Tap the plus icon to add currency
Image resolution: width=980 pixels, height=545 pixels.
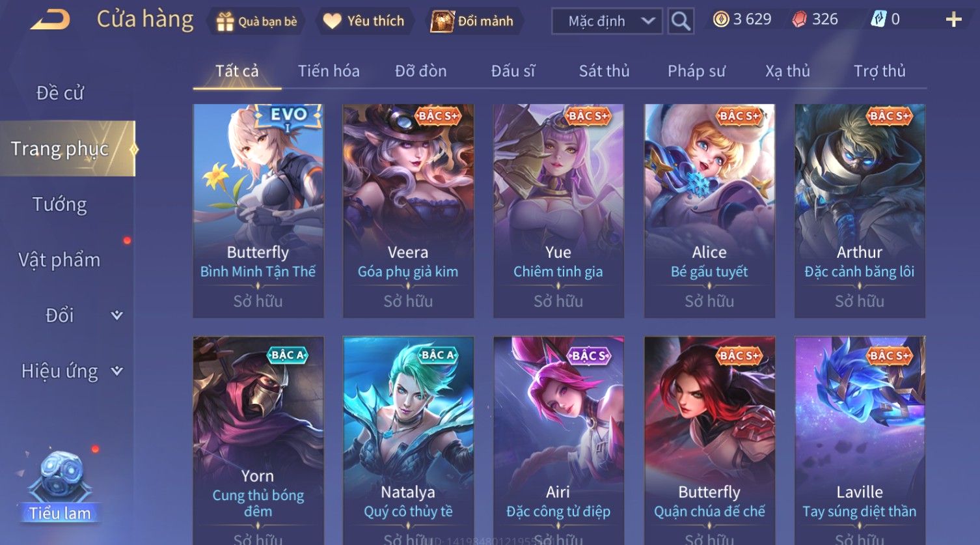[x=953, y=20]
